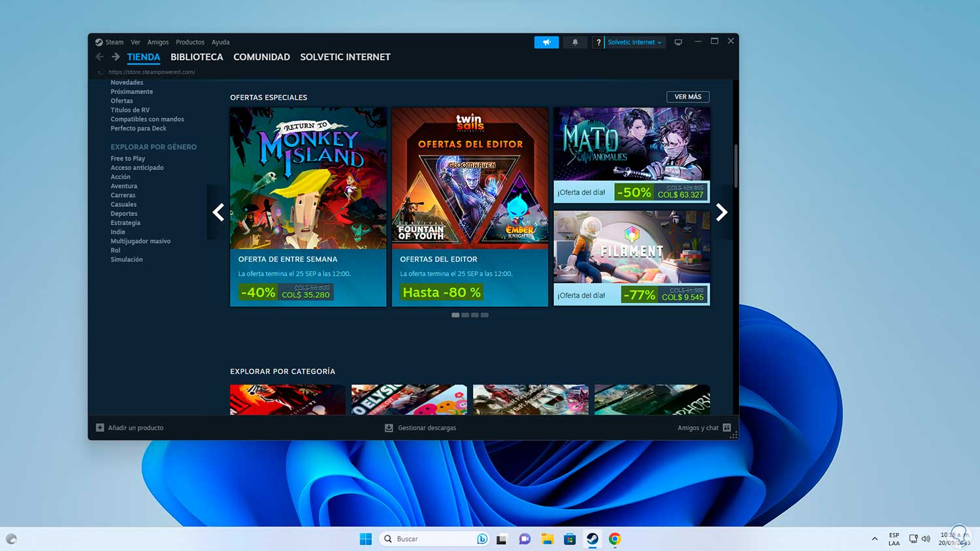Open Amigos y chat

pos(698,428)
